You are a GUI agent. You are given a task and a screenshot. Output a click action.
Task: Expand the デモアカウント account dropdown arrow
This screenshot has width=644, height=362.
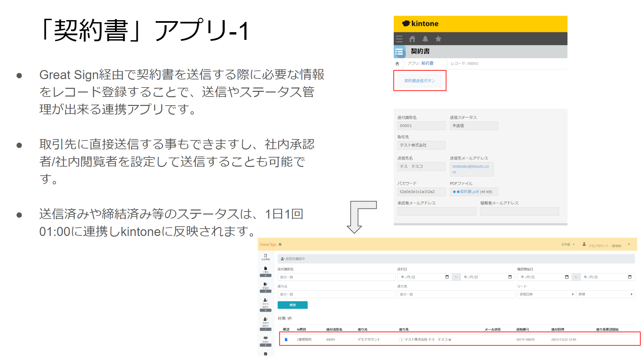(x=629, y=244)
